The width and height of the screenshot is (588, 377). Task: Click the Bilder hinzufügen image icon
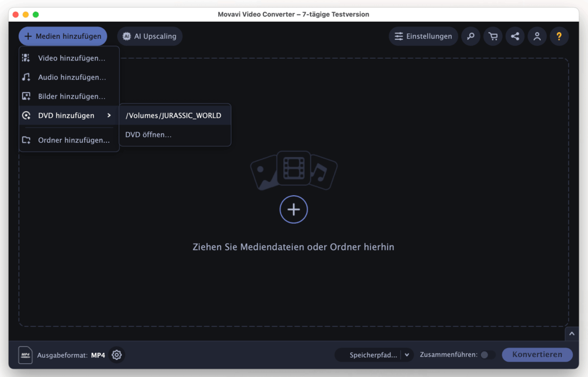(26, 96)
